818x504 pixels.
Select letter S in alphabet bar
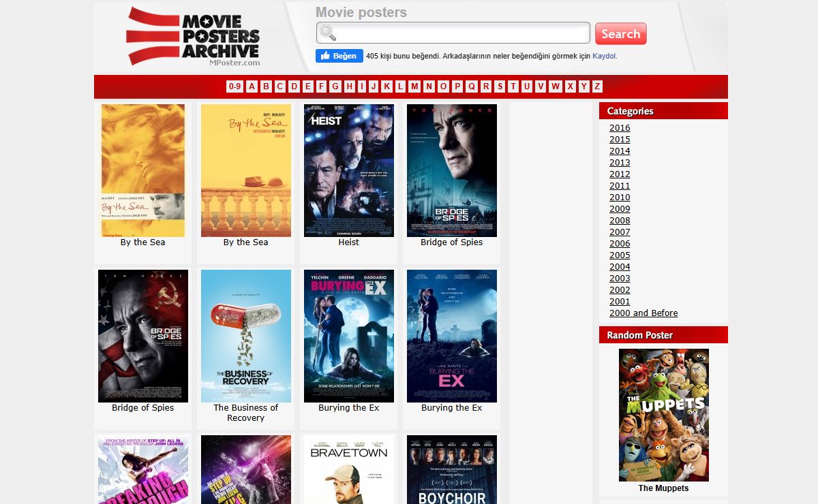pos(500,86)
